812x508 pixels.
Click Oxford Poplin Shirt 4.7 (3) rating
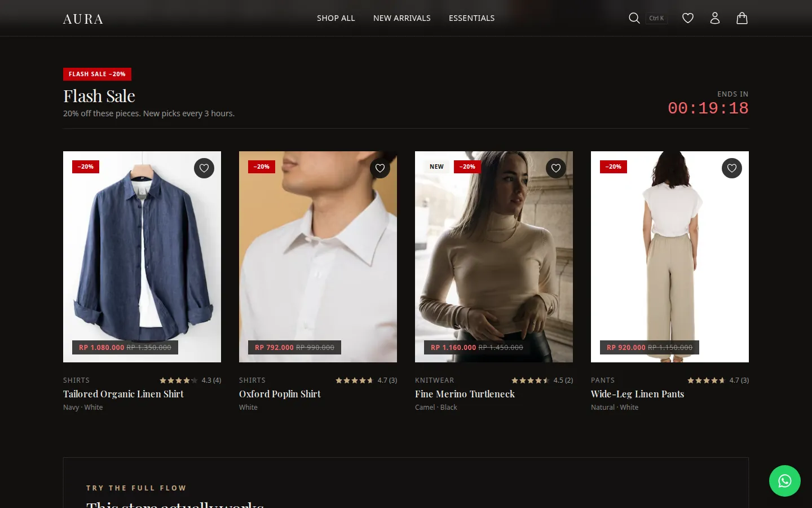366,380
